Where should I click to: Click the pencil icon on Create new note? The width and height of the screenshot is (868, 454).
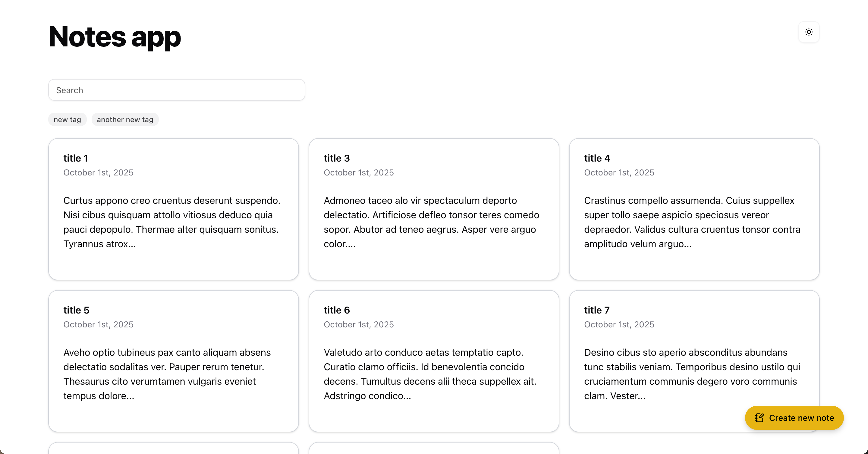pos(759,418)
